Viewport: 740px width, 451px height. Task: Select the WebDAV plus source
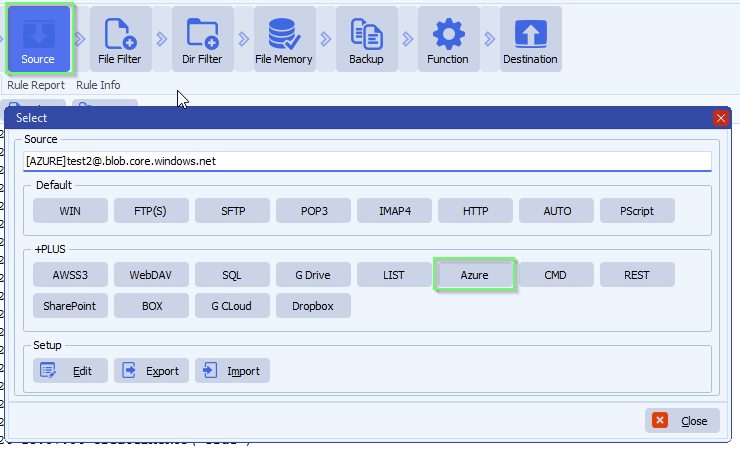coord(151,275)
